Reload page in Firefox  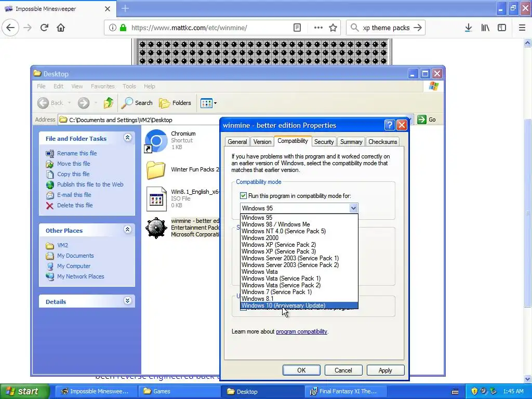[x=44, y=28]
